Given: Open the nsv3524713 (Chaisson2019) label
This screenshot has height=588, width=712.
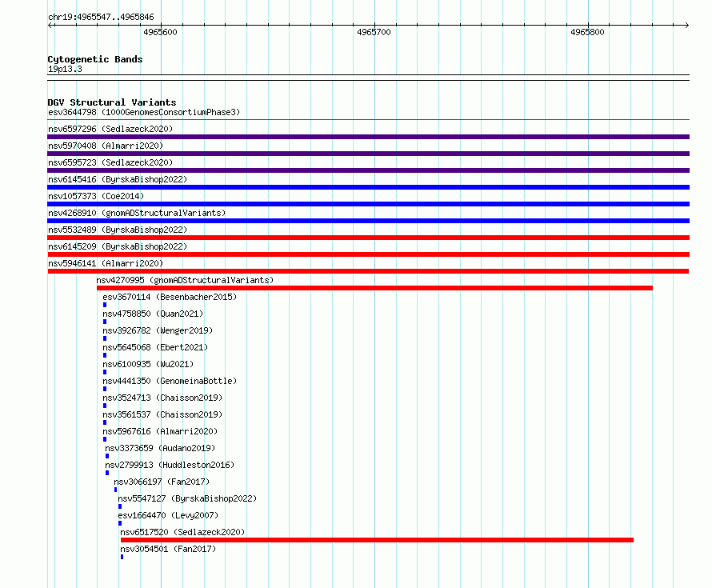Looking at the screenshot, I should 162,398.
